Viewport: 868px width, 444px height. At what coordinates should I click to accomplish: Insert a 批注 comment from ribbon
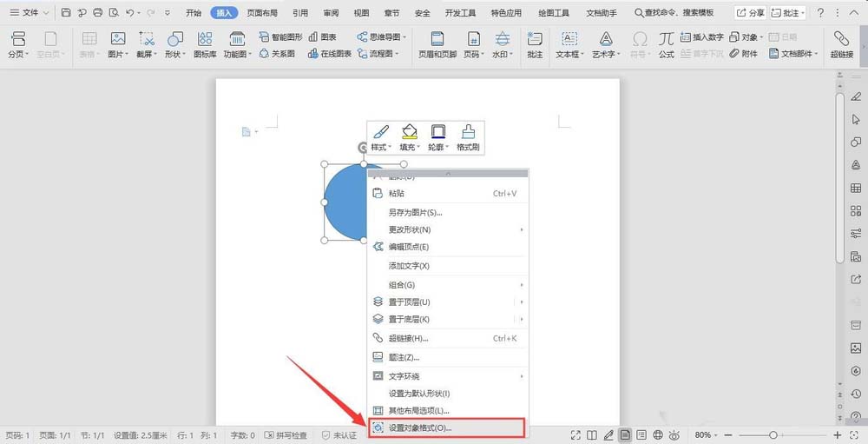coord(535,44)
